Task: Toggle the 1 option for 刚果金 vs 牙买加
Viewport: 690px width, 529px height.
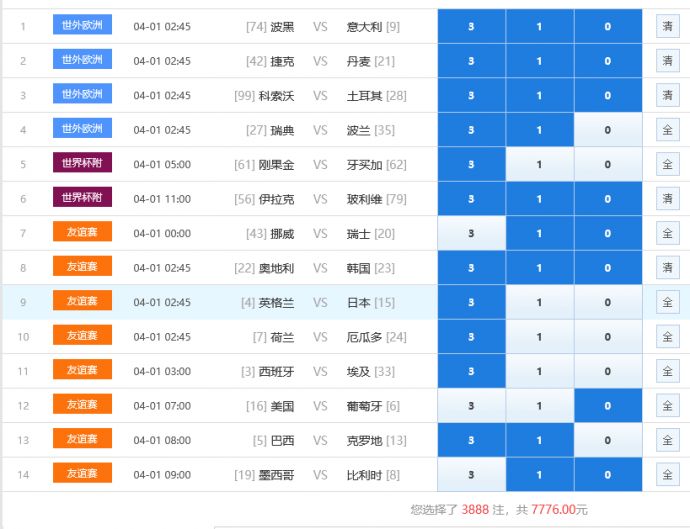Action: coord(540,164)
